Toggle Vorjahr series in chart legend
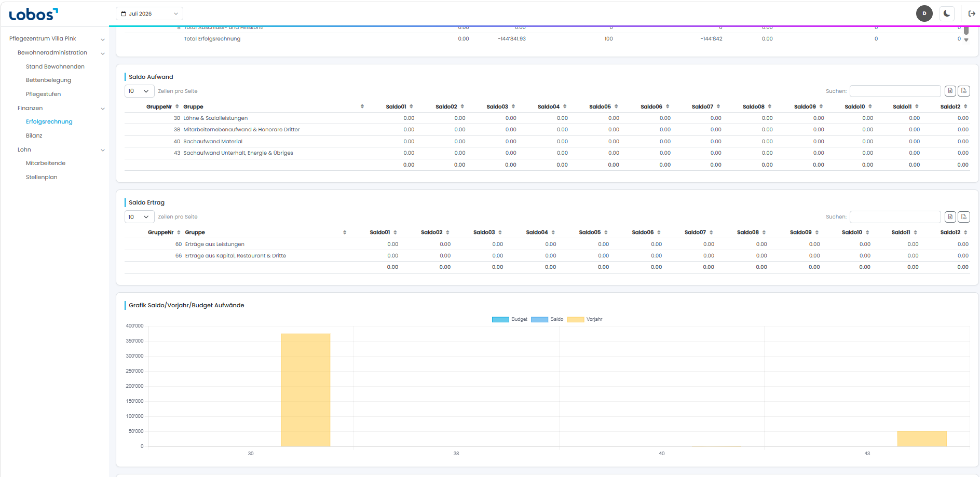Image resolution: width=980 pixels, height=477 pixels. pyautogui.click(x=585, y=319)
